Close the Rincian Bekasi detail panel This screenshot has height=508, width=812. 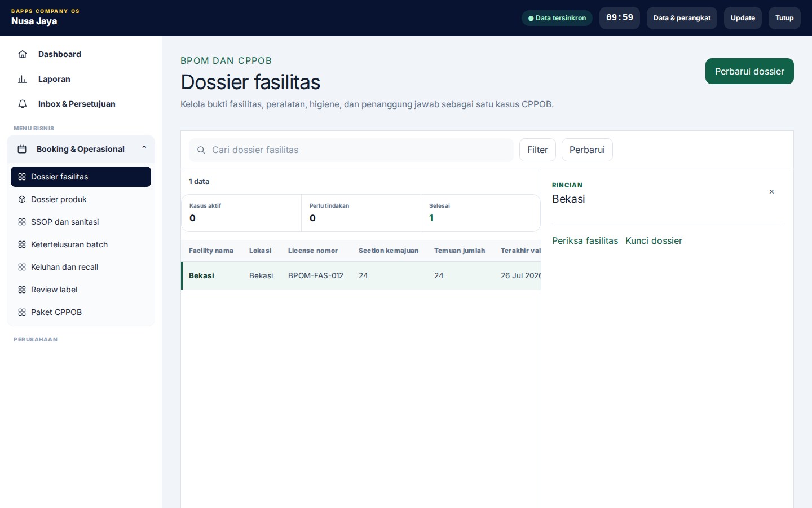[x=771, y=192]
